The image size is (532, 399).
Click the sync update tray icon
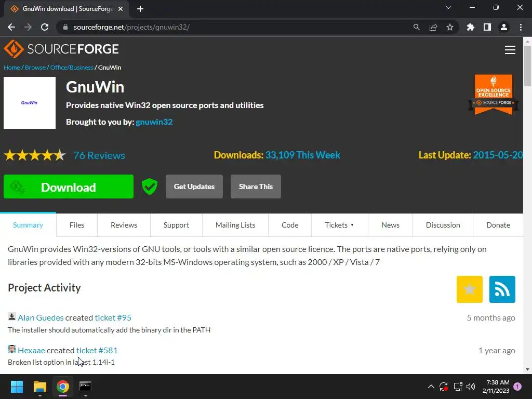(x=444, y=387)
